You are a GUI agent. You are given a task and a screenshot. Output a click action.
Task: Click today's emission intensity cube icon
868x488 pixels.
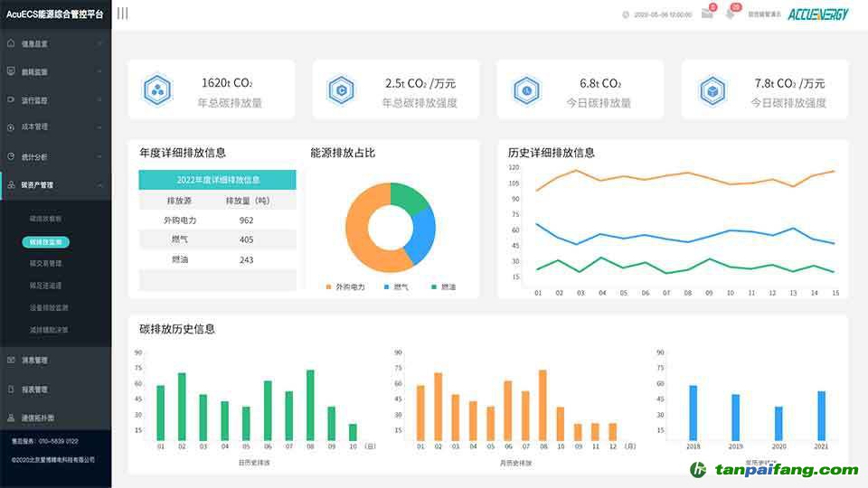[x=712, y=89]
